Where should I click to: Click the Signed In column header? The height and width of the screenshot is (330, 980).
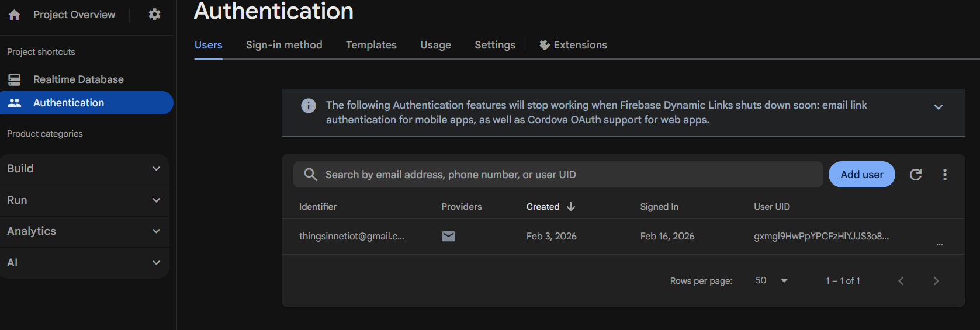click(x=659, y=207)
